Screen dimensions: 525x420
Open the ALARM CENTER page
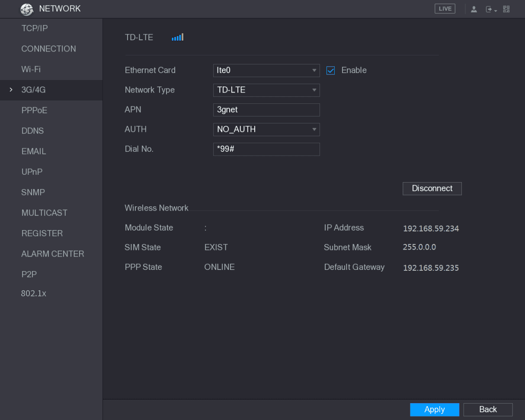point(51,254)
